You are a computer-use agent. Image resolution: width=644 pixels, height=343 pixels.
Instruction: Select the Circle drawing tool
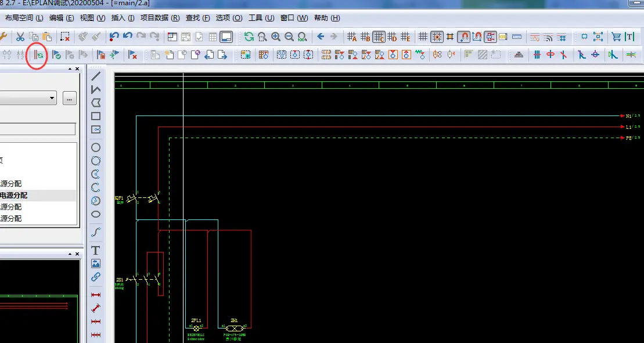(96, 147)
